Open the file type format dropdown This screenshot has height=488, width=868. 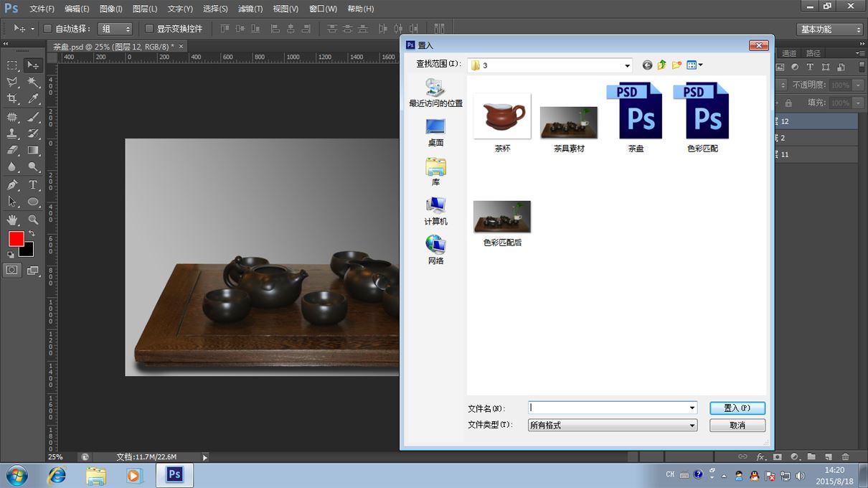click(613, 426)
